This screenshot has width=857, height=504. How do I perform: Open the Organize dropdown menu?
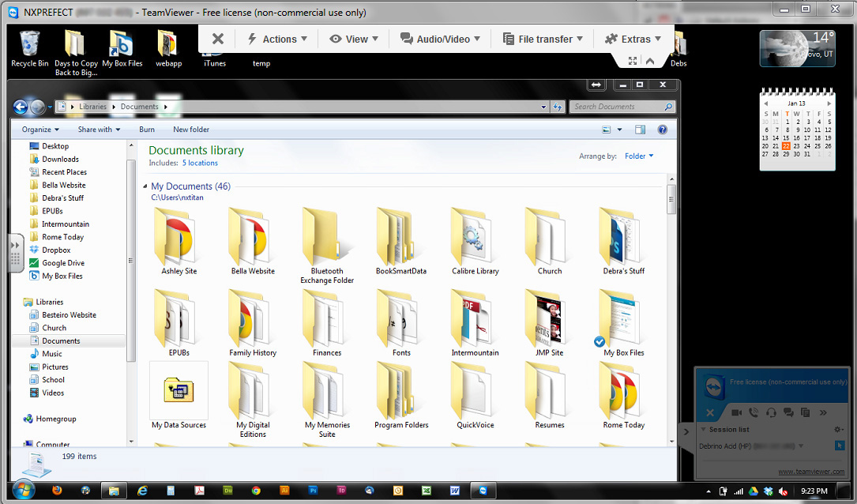[x=40, y=130]
